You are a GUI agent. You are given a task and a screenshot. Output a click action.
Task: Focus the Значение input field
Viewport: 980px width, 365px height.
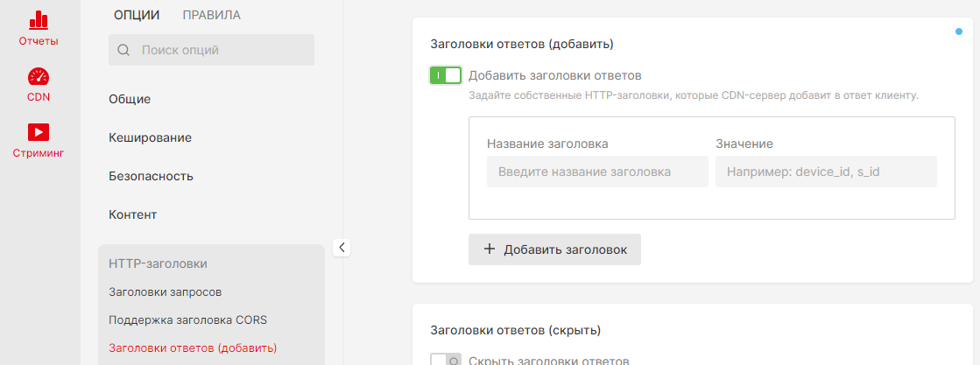826,172
